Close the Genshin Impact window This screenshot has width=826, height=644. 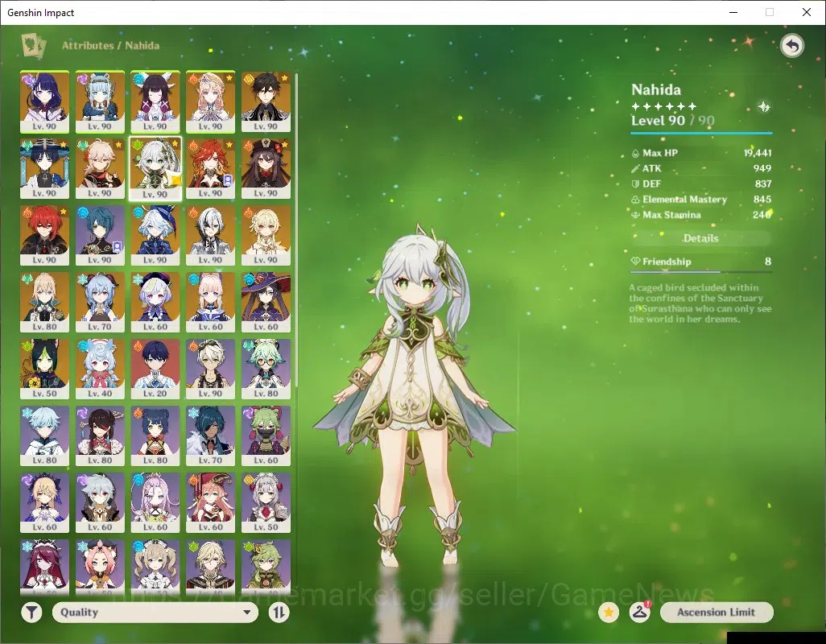807,12
